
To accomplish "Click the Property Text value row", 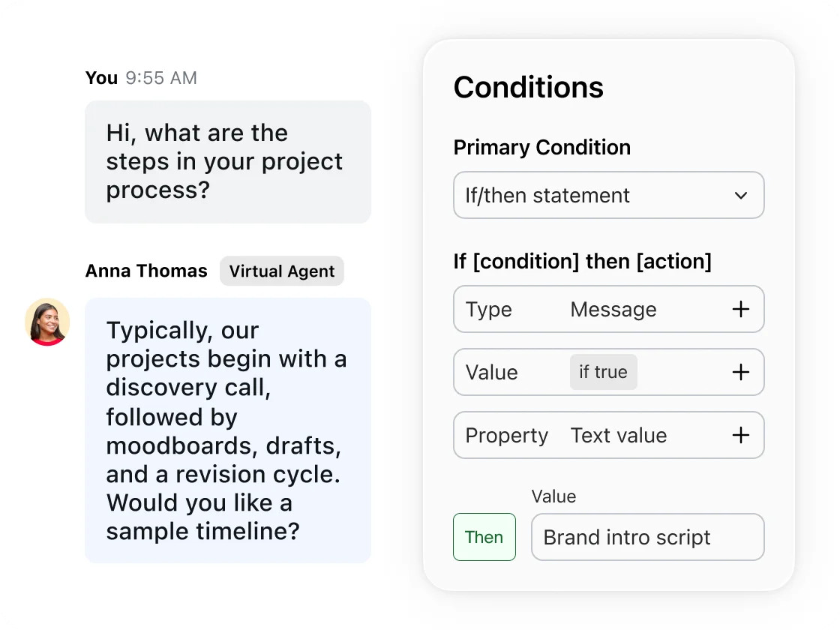I will [608, 435].
